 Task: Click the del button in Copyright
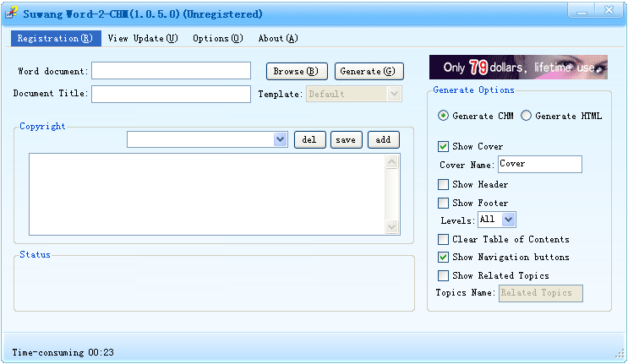click(309, 139)
